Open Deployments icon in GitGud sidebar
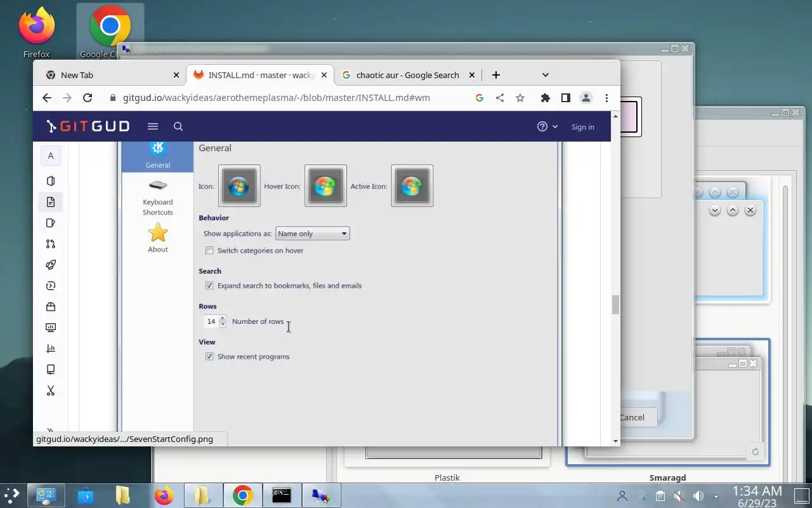The image size is (812, 508). click(51, 286)
